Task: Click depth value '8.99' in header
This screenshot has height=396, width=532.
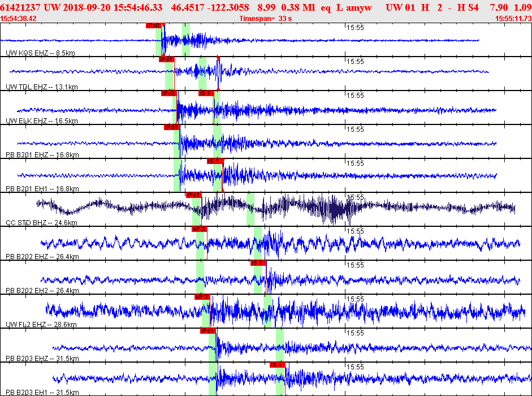Action: tap(266, 7)
